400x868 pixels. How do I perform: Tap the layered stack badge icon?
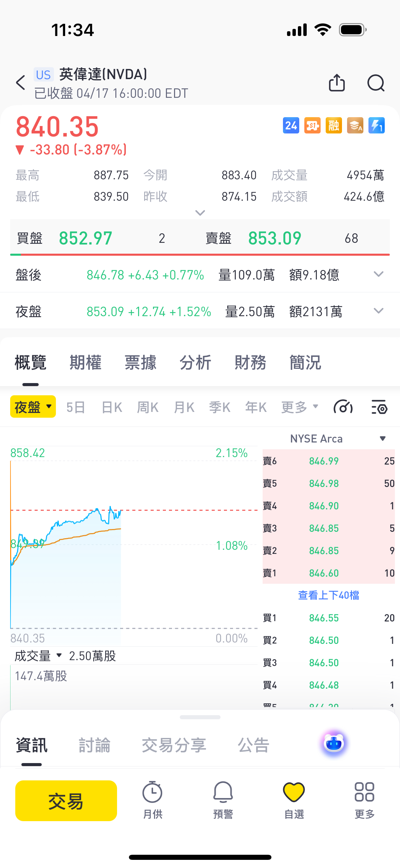[355, 126]
